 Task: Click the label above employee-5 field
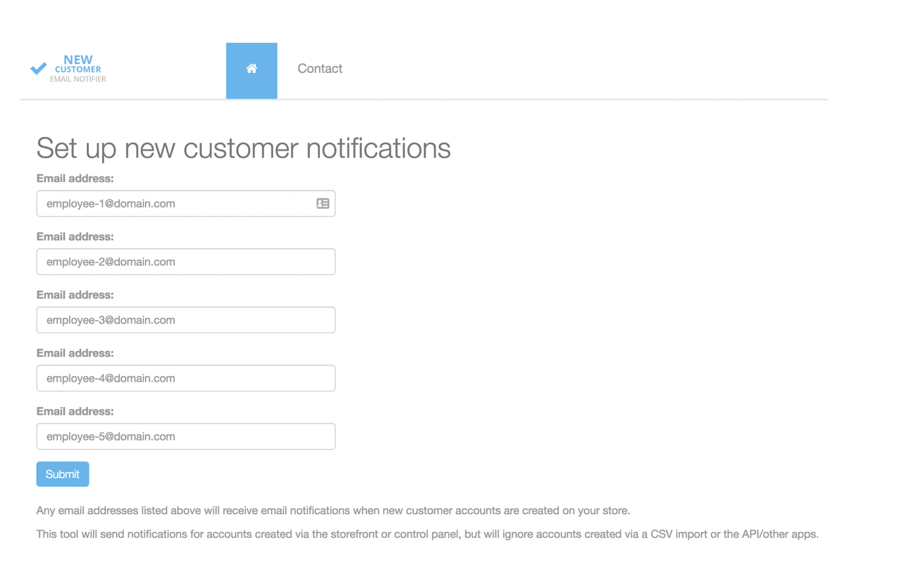[75, 411]
